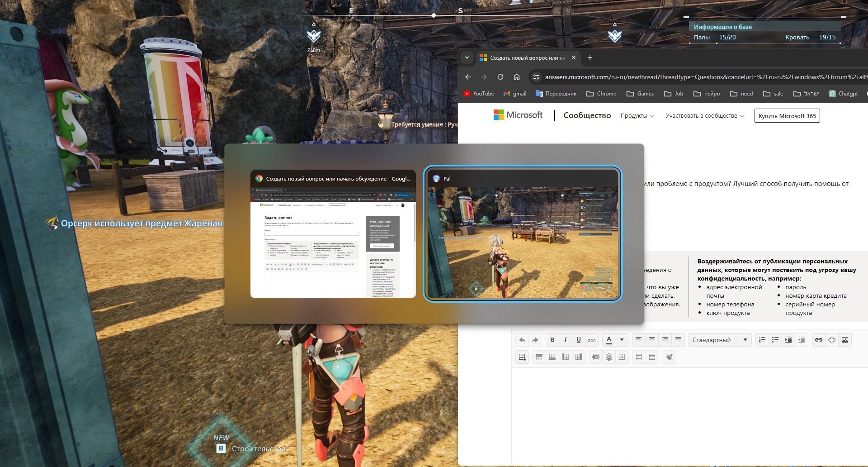Click the Microsoft logo link
The image size is (868, 467).
[x=518, y=115]
